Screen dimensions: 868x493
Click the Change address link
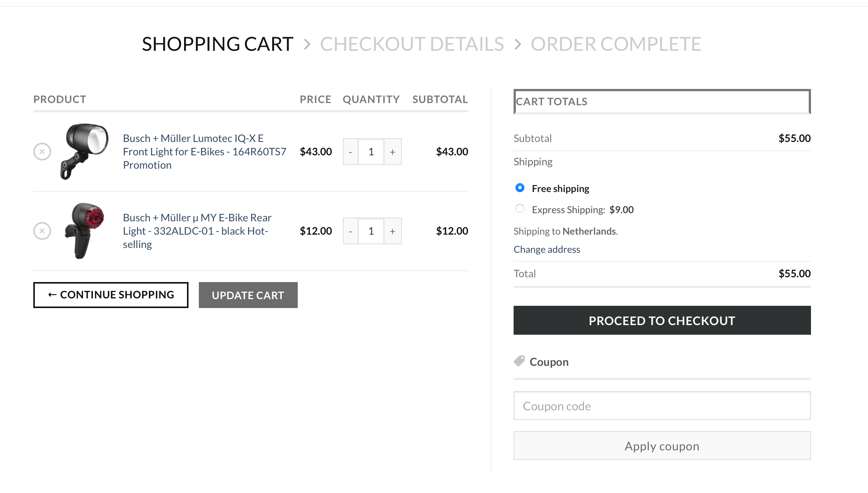point(547,249)
